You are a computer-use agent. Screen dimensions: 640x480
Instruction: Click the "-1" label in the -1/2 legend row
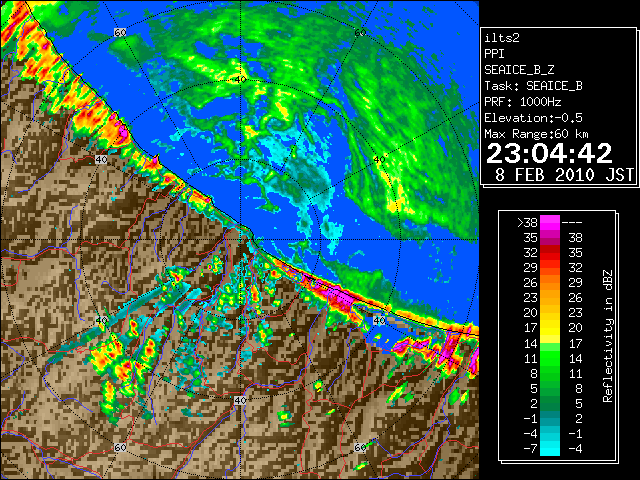point(530,418)
